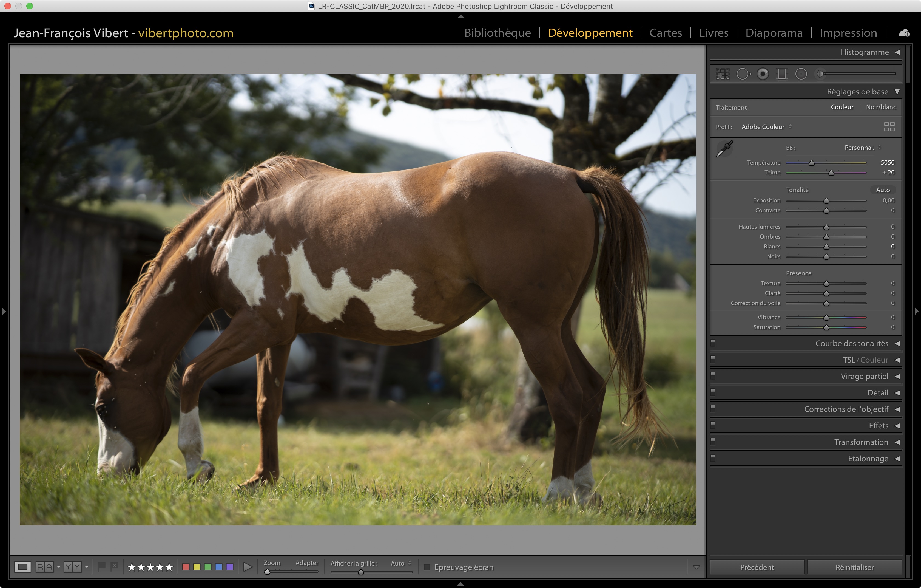Expand the Histogramme panel
921x588 pixels.
coord(897,52)
